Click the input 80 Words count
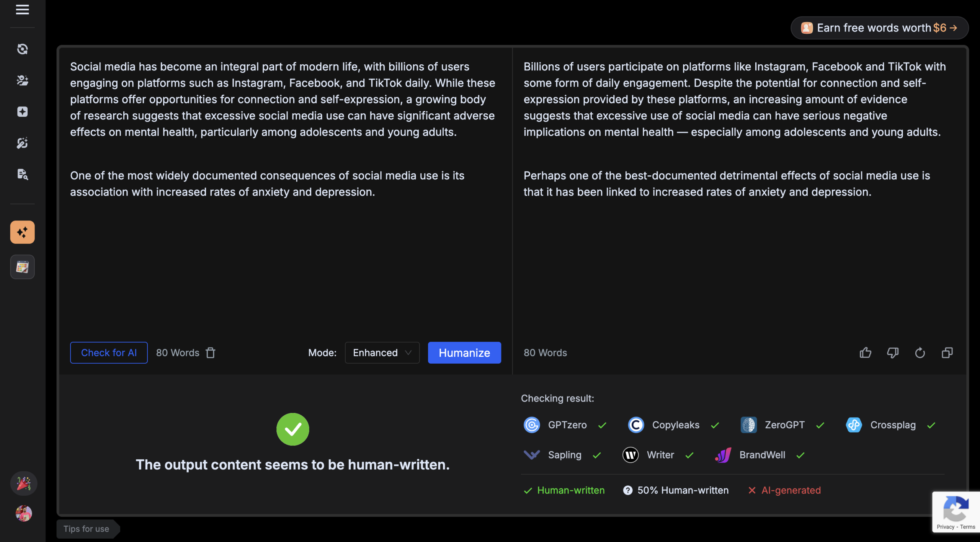The height and width of the screenshot is (542, 980). 178,353
